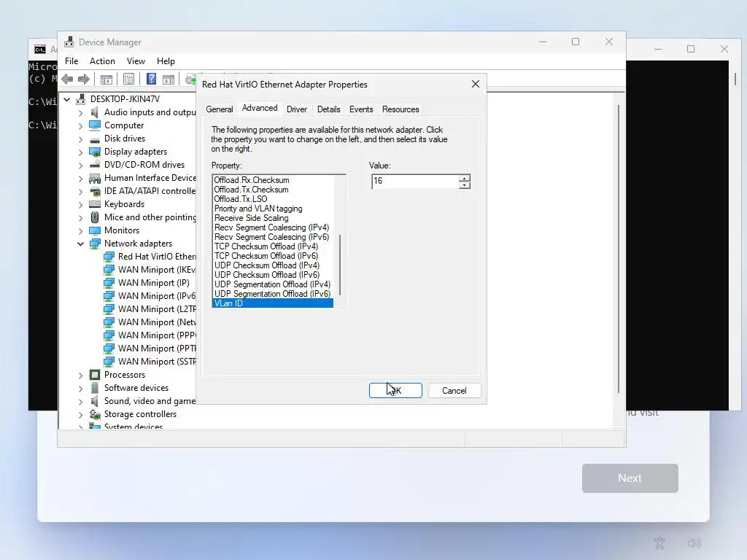Viewport: 747px width, 560px height.
Task: Open the Action menu
Action: pos(102,61)
